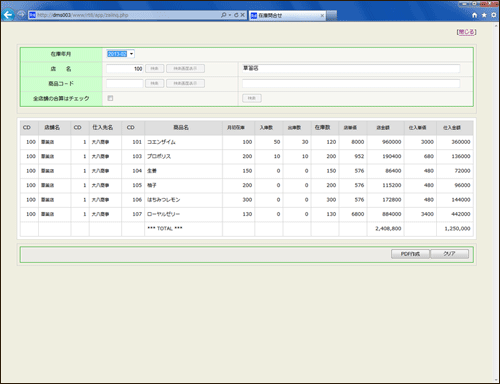Go back using the browser back arrow
Image resolution: width=500 pixels, height=384 pixels.
click(x=8, y=15)
